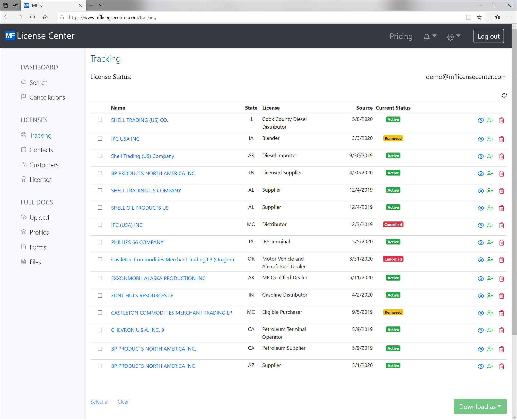
Task: Click the Select all link
Action: (100, 402)
